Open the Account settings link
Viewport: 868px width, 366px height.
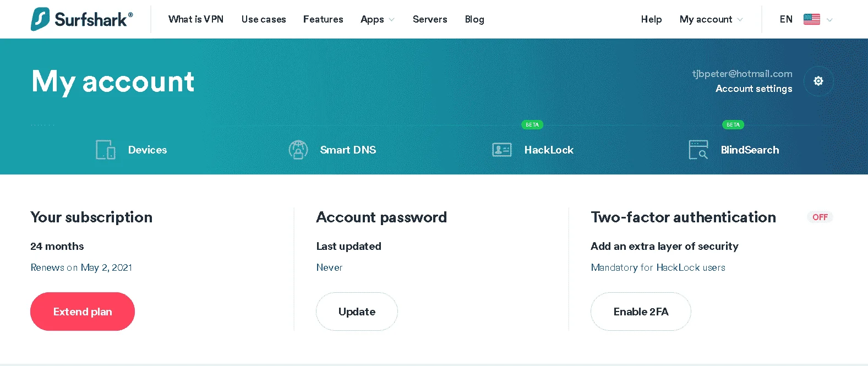point(754,89)
